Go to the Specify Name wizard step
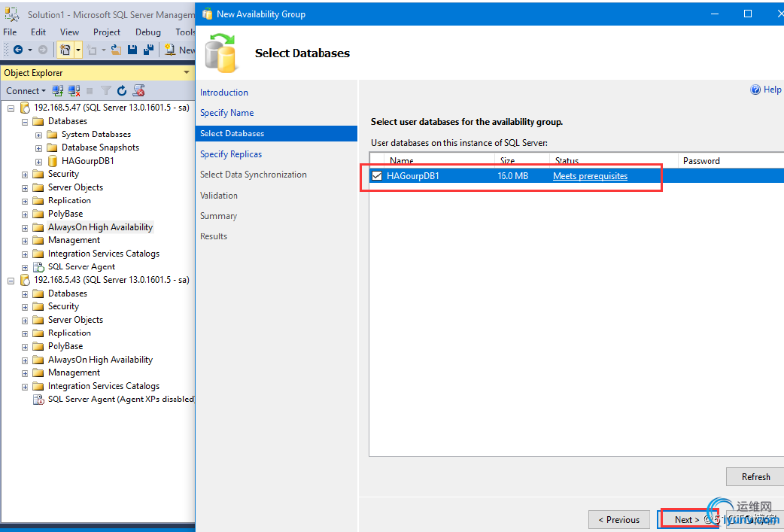The height and width of the screenshot is (532, 784). (227, 113)
